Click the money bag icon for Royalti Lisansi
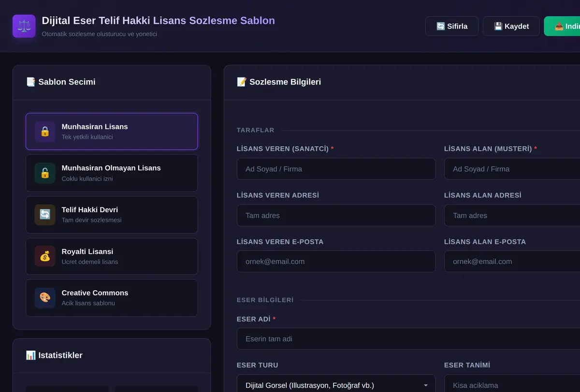Viewport: 580px width, 392px height. (45, 256)
